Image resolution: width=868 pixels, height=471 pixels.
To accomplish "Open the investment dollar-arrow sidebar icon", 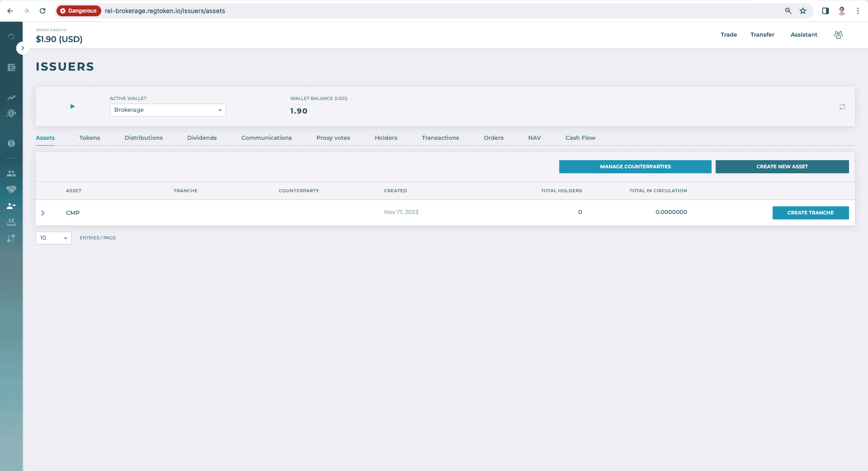I will click(11, 114).
